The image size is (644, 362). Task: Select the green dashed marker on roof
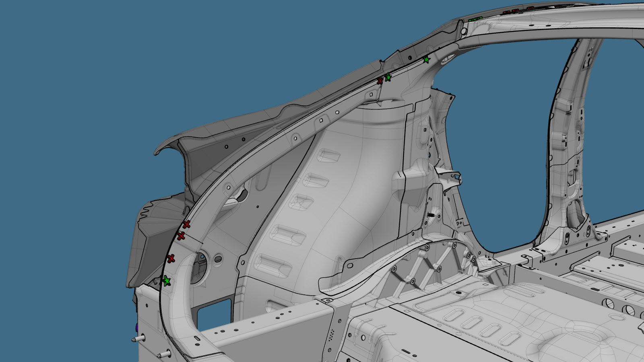point(475,19)
